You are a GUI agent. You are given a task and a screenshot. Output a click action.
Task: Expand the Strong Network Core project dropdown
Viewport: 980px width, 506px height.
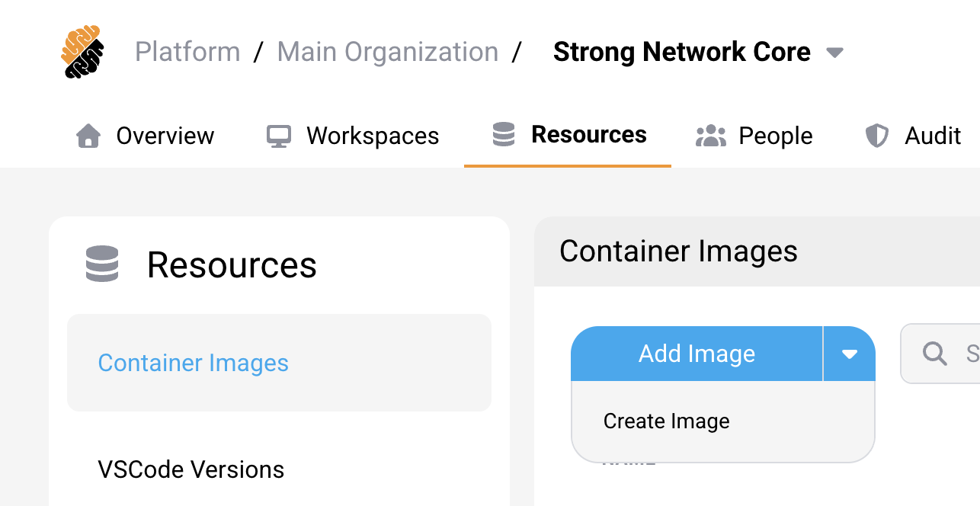pyautogui.click(x=835, y=53)
